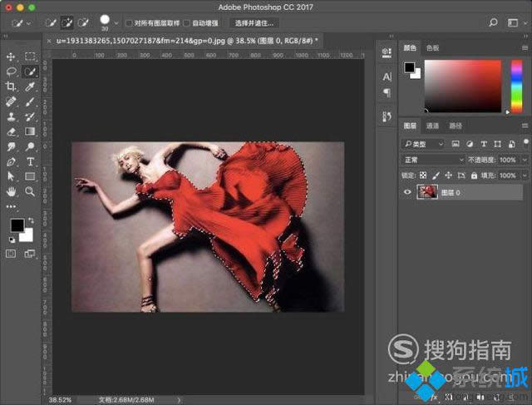Change the screen mode
Viewport: 532px width, 405px height.
30,254
